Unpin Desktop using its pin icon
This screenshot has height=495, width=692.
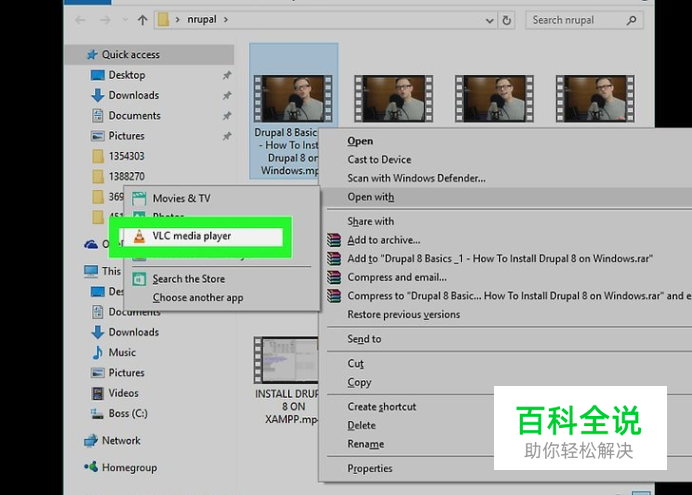point(227,75)
